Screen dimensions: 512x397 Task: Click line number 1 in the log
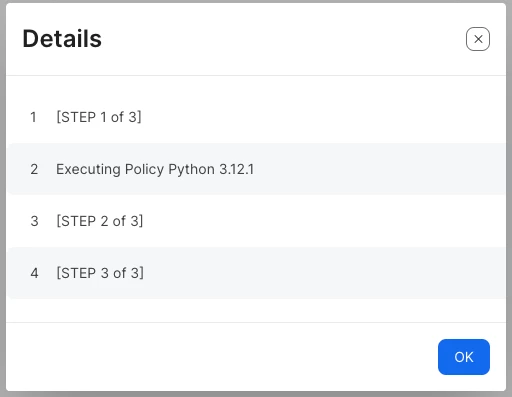(x=33, y=117)
